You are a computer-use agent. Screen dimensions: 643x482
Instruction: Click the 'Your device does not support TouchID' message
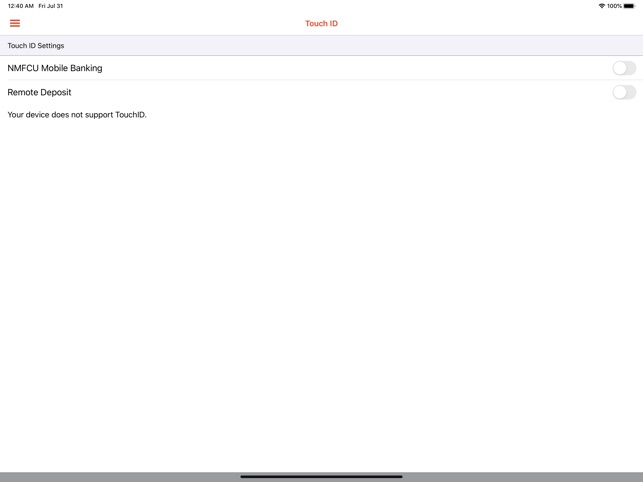coord(77,115)
